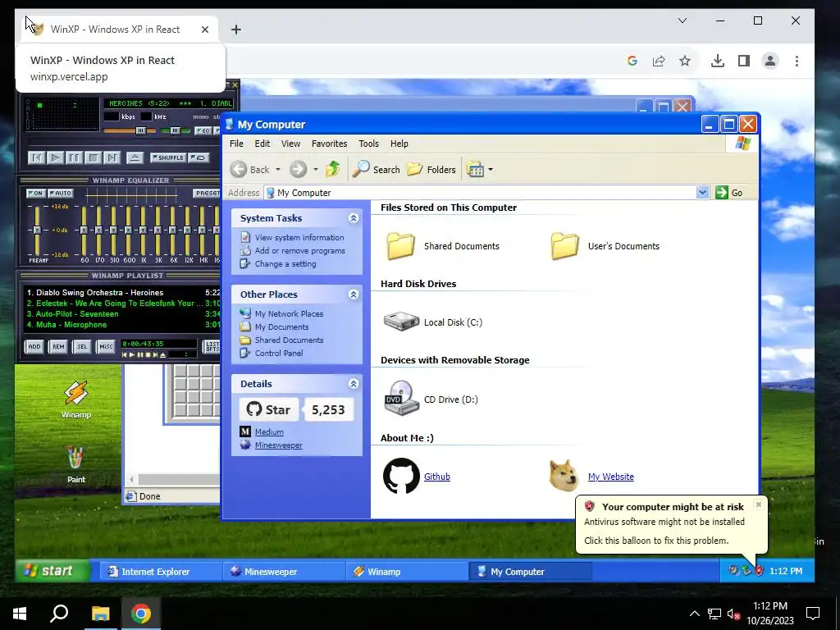Click Winamp Previous track button
Screen dimensions: 840x630
pos(36,157)
